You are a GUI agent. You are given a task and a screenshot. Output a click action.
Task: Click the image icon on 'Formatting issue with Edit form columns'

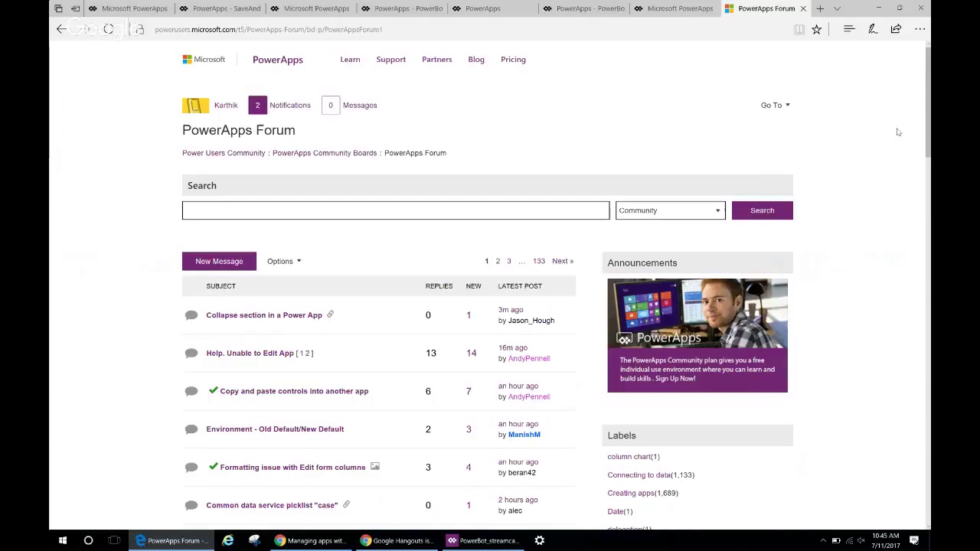point(374,467)
